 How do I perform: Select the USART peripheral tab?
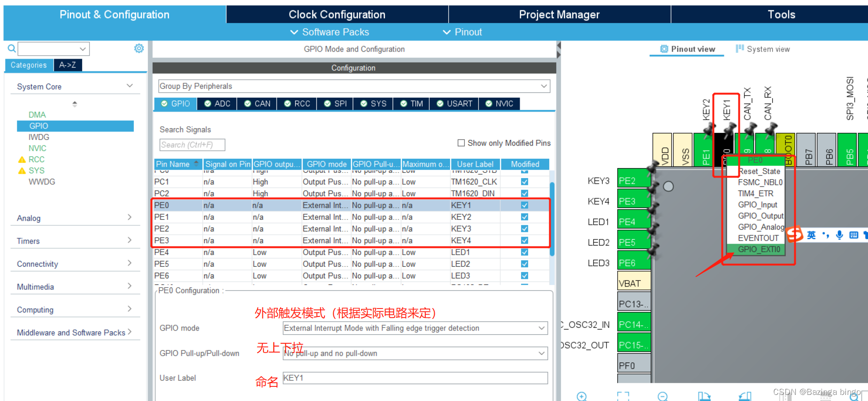454,104
